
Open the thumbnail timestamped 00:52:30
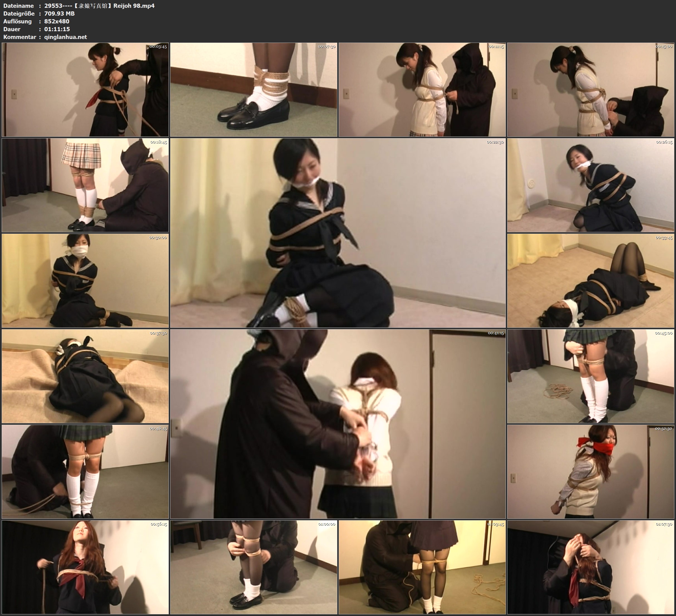(x=591, y=471)
